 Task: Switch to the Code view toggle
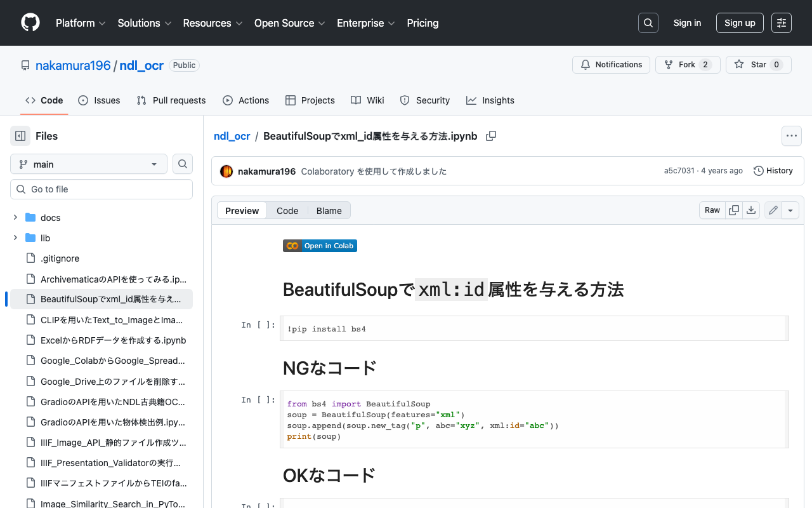pos(287,211)
